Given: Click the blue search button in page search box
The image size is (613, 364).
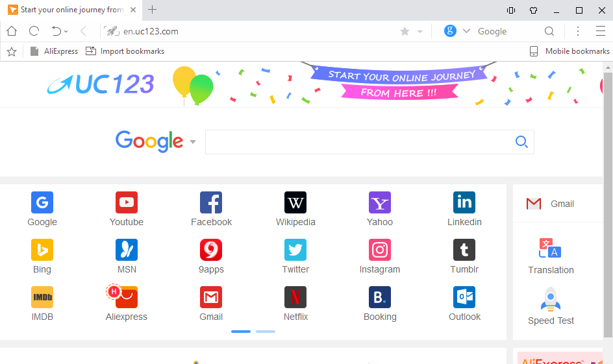Looking at the screenshot, I should pyautogui.click(x=521, y=142).
